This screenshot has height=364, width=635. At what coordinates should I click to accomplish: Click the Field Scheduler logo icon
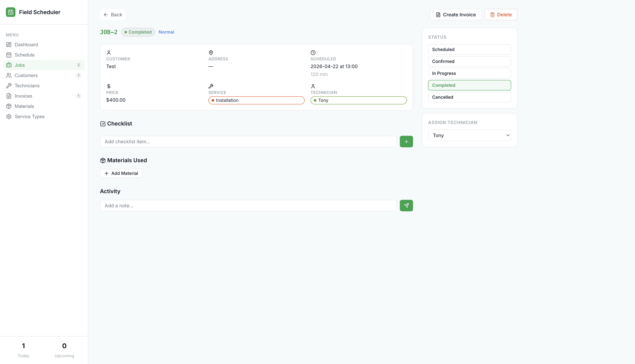coord(10,12)
